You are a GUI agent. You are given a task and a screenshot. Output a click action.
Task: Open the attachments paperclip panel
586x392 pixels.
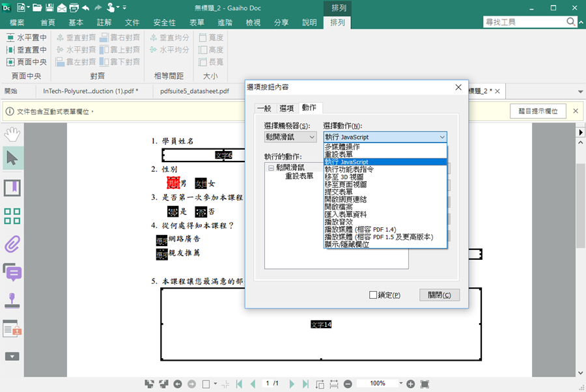(12, 244)
